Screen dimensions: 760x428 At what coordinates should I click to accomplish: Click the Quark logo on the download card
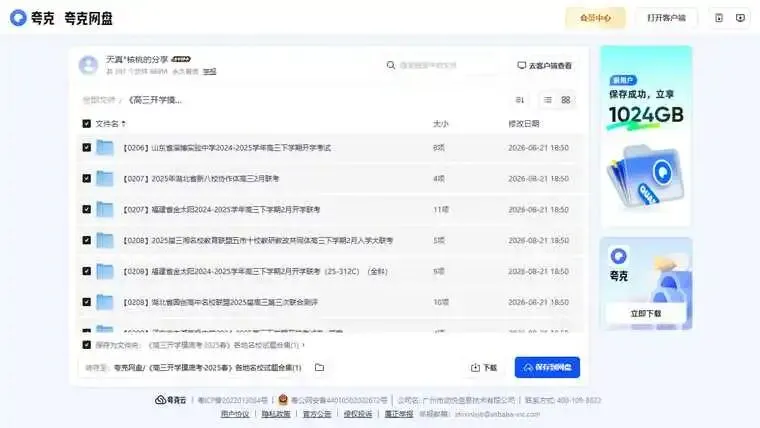pos(618,255)
